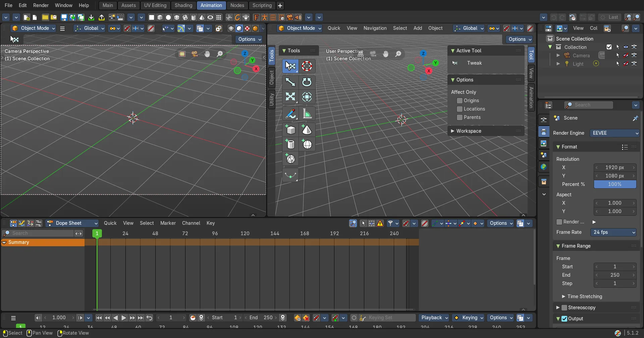The image size is (644, 338).
Task: Click Options button in left camera viewport
Action: (250, 39)
